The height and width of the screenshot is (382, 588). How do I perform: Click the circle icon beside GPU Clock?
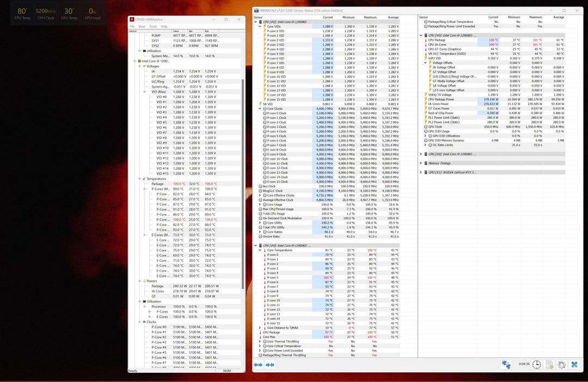pos(426,127)
